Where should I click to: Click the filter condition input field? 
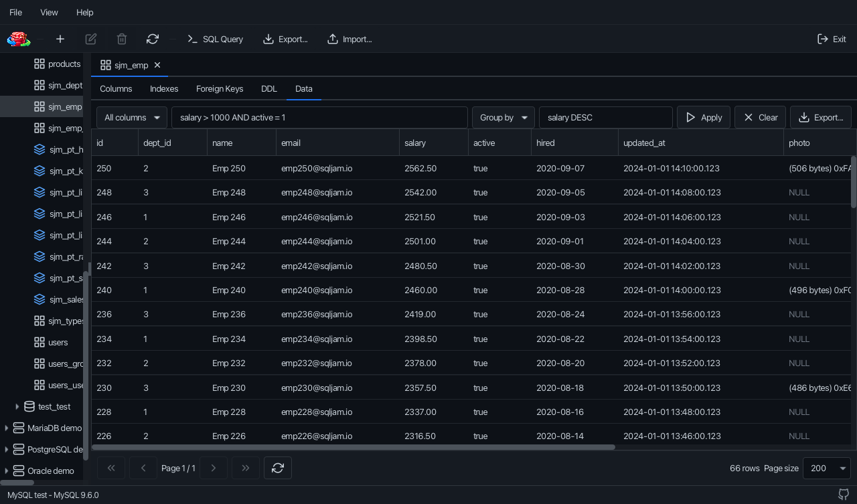coord(319,117)
